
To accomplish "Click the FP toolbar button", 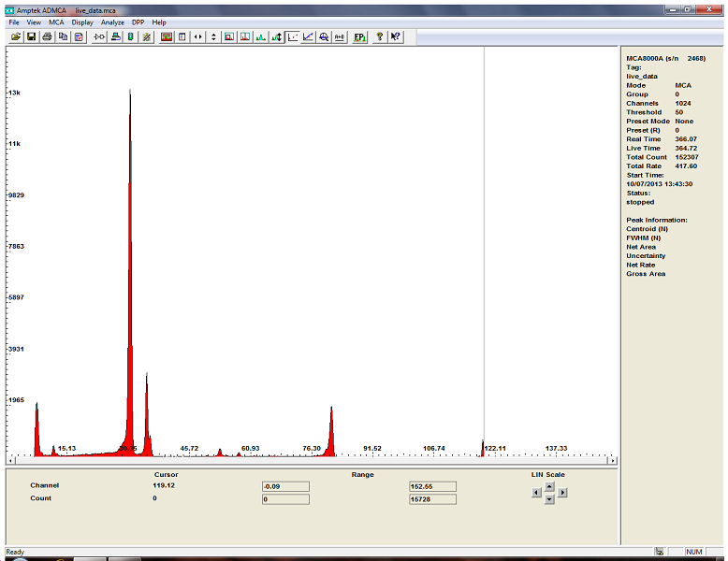I will point(360,36).
